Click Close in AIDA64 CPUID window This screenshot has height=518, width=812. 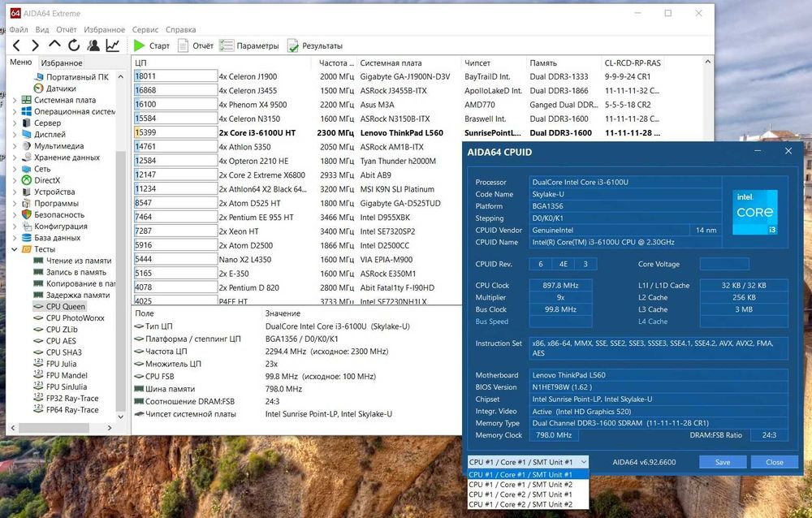(x=774, y=462)
